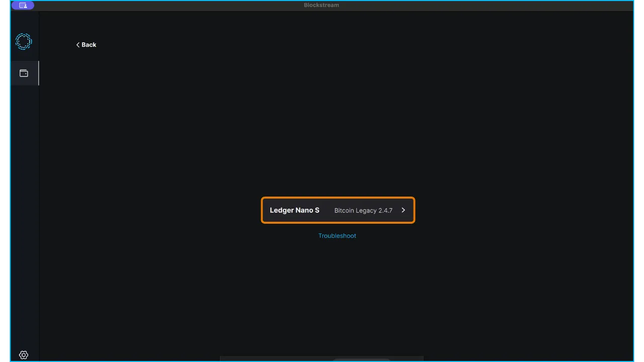The width and height of the screenshot is (644, 362).
Task: Go back using the Back button
Action: [86, 45]
